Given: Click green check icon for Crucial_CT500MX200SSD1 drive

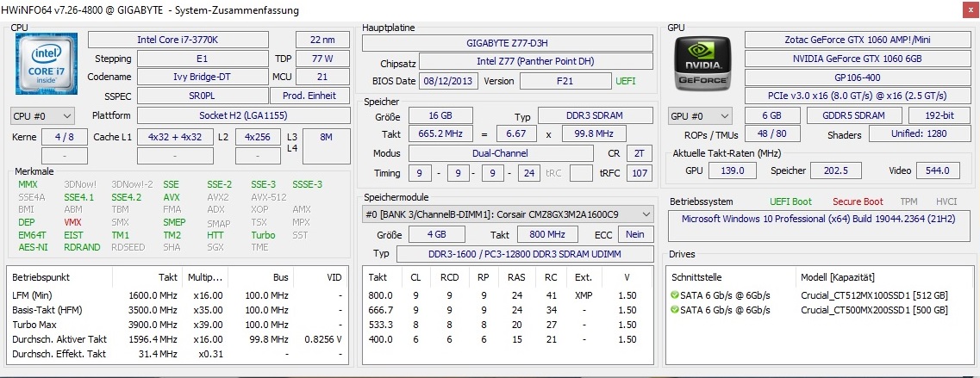Looking at the screenshot, I should coord(674,310).
